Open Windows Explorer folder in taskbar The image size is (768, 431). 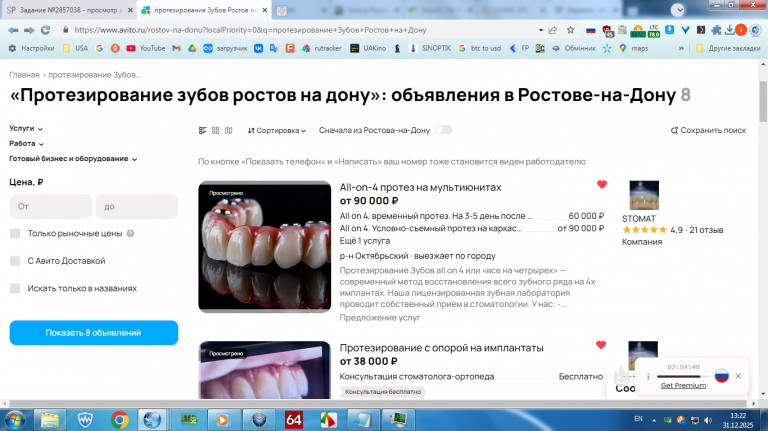49,420
